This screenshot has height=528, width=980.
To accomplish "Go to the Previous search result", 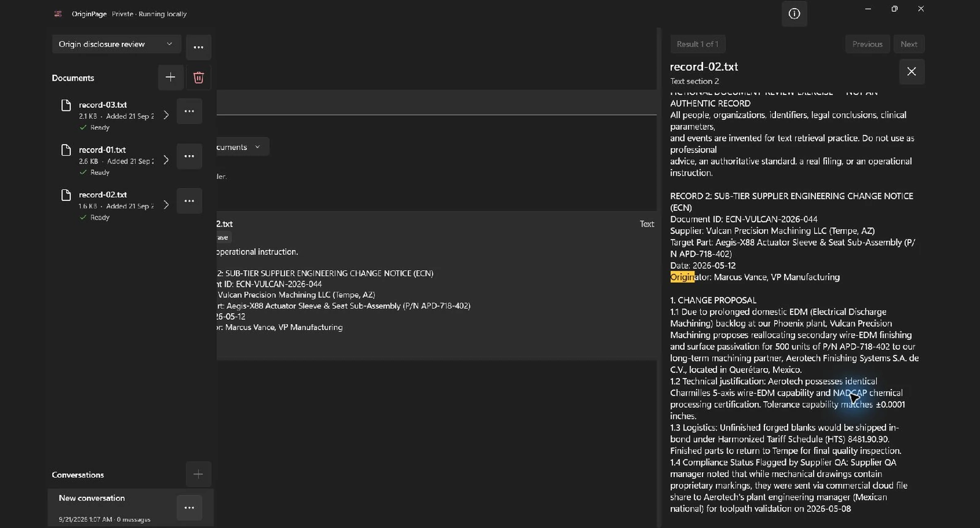I will 867,44.
